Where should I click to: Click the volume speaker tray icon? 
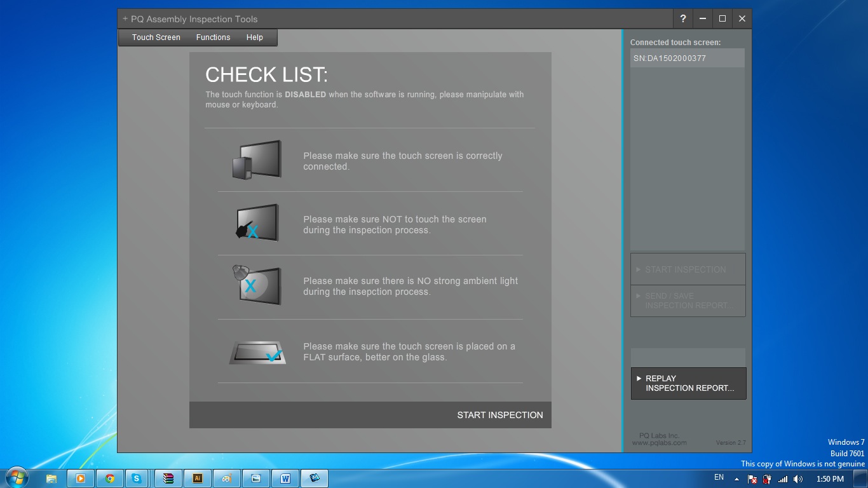coord(798,479)
